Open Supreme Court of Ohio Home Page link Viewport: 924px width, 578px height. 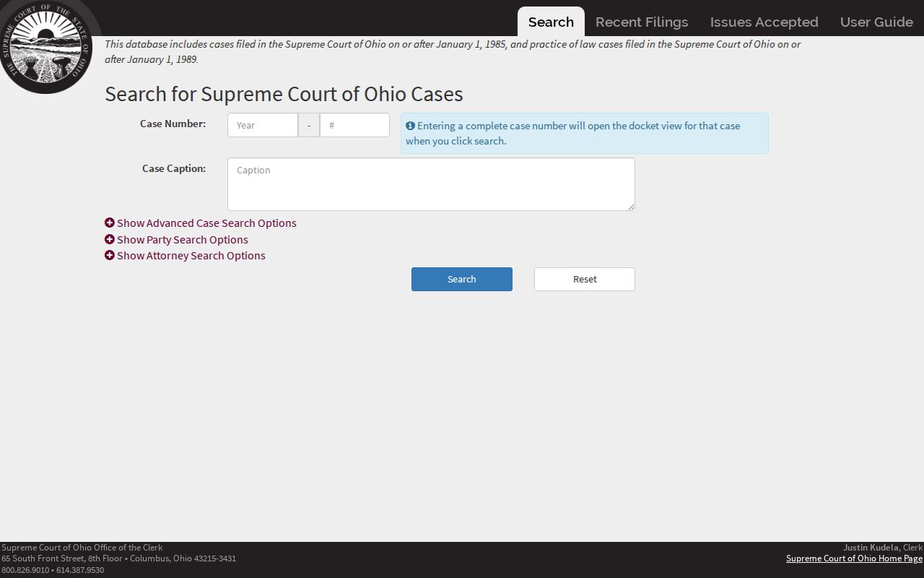854,558
